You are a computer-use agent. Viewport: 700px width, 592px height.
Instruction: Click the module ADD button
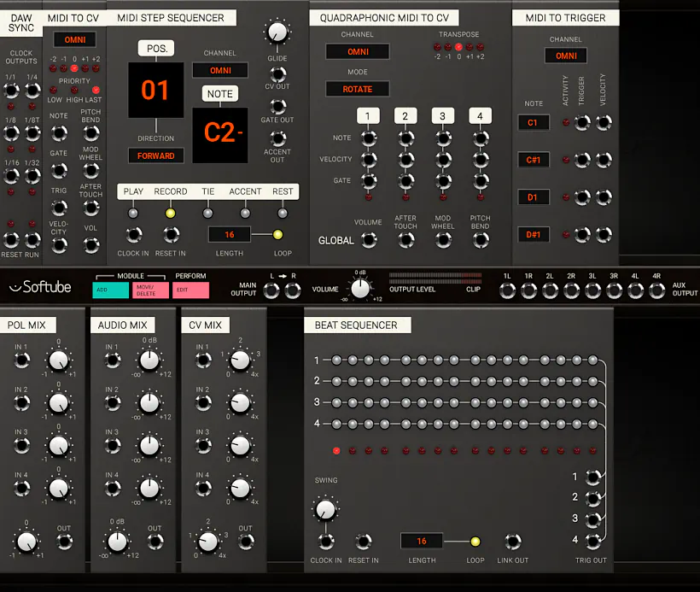pyautogui.click(x=111, y=290)
